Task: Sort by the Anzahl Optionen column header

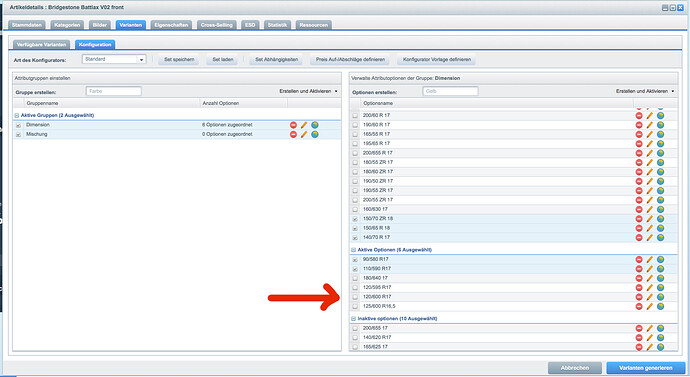Action: [244, 103]
